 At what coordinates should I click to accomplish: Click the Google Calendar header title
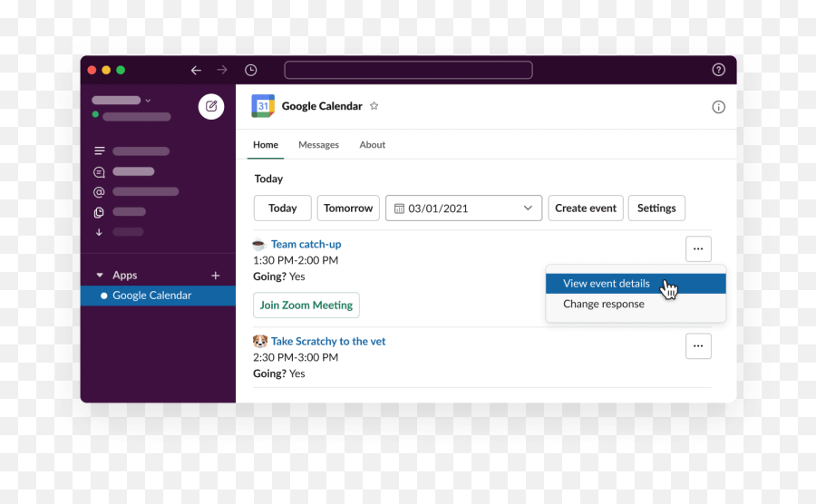point(322,106)
